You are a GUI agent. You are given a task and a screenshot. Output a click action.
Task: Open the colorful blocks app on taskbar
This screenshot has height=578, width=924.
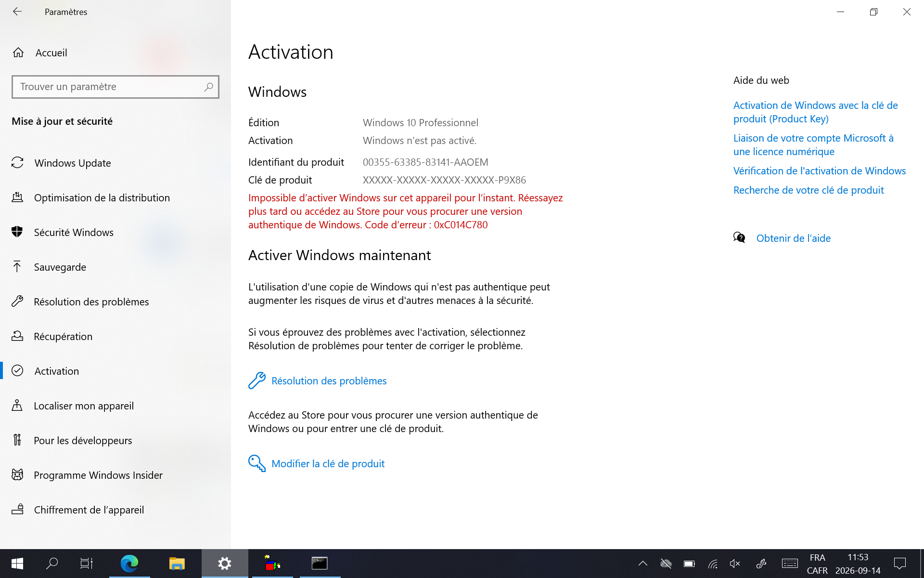click(x=272, y=563)
